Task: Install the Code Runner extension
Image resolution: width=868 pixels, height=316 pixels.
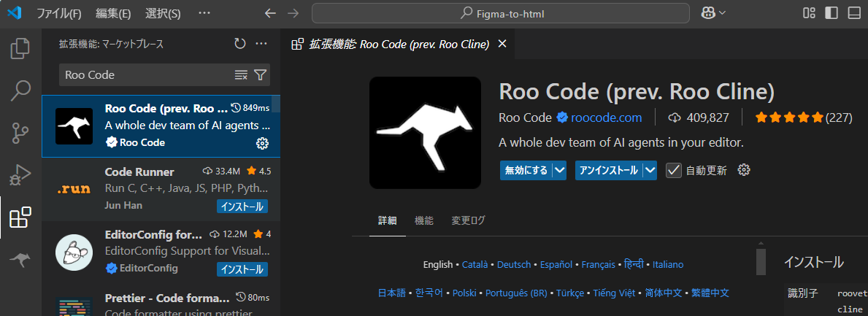Action: 242,207
